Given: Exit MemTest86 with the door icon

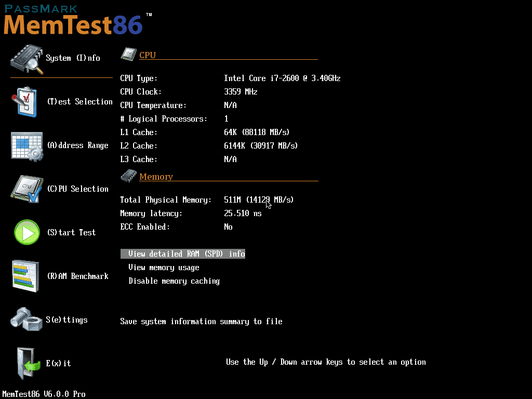Looking at the screenshot, I should (x=26, y=363).
